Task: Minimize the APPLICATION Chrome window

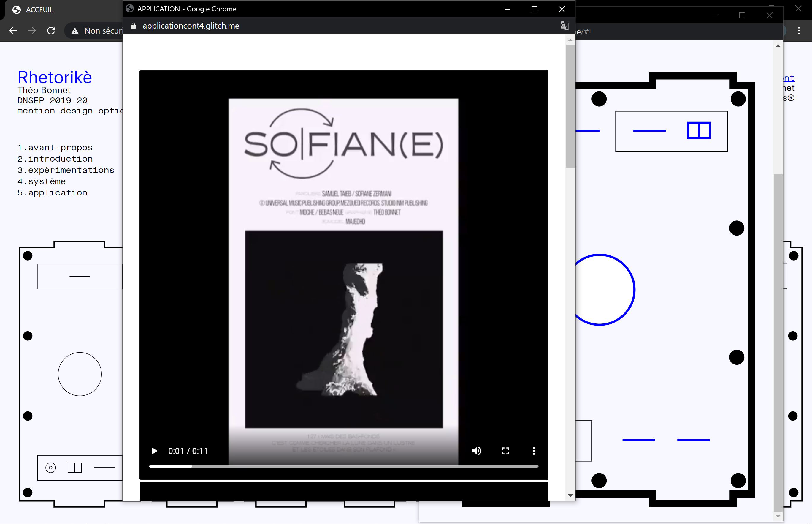Action: point(507,9)
